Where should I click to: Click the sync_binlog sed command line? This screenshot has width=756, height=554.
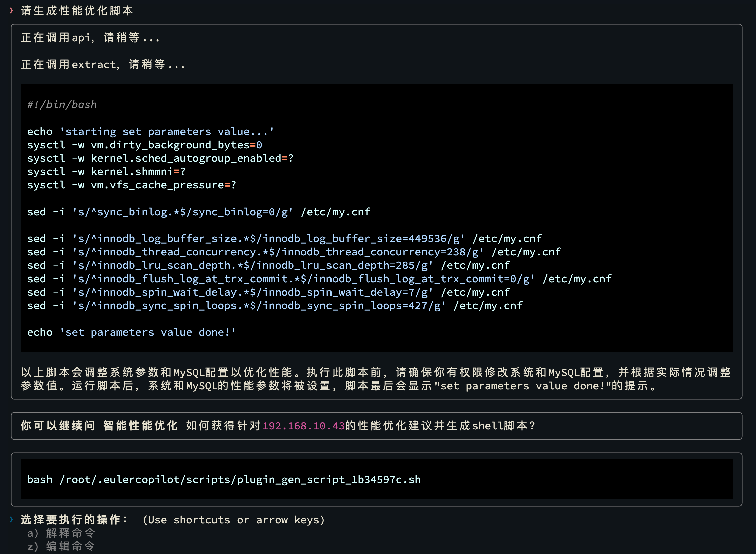(198, 212)
